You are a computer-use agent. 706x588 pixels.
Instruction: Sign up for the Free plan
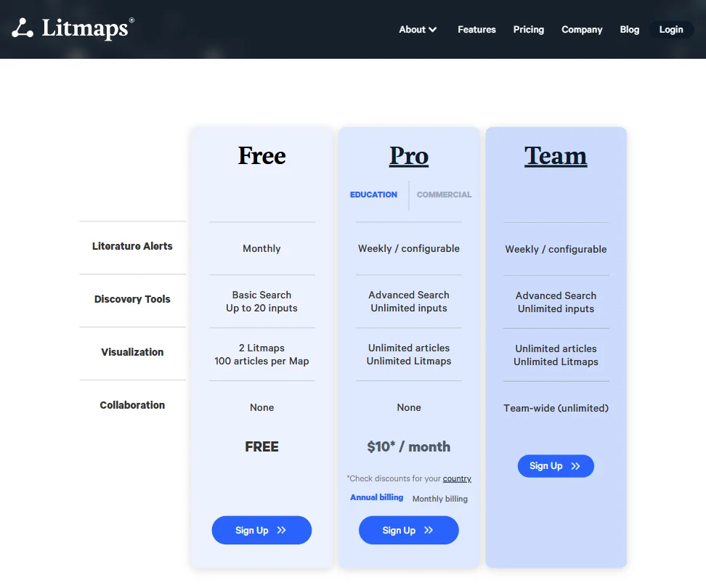tap(261, 530)
